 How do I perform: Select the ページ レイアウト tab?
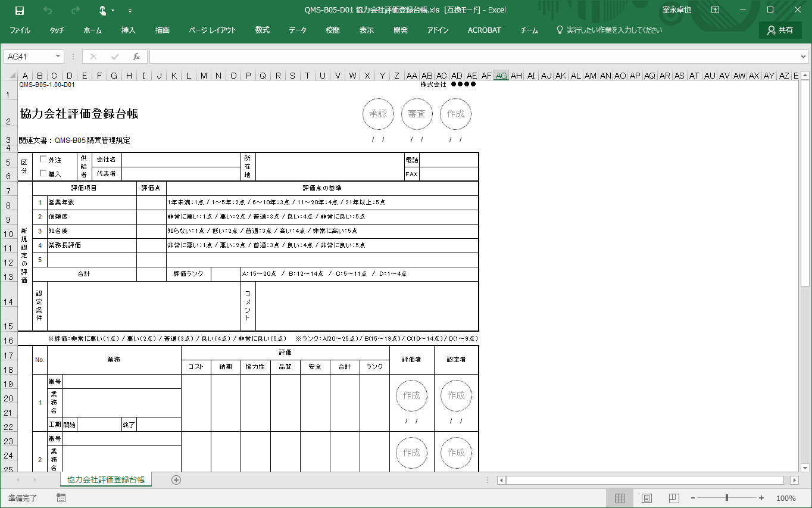tap(213, 30)
